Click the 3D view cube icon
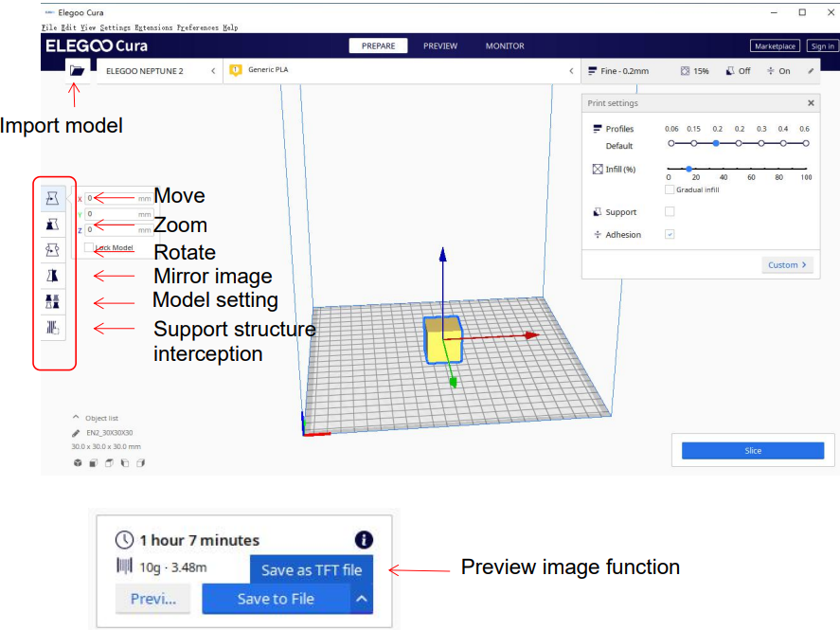Viewport: 840px width, 630px height. pos(78,463)
